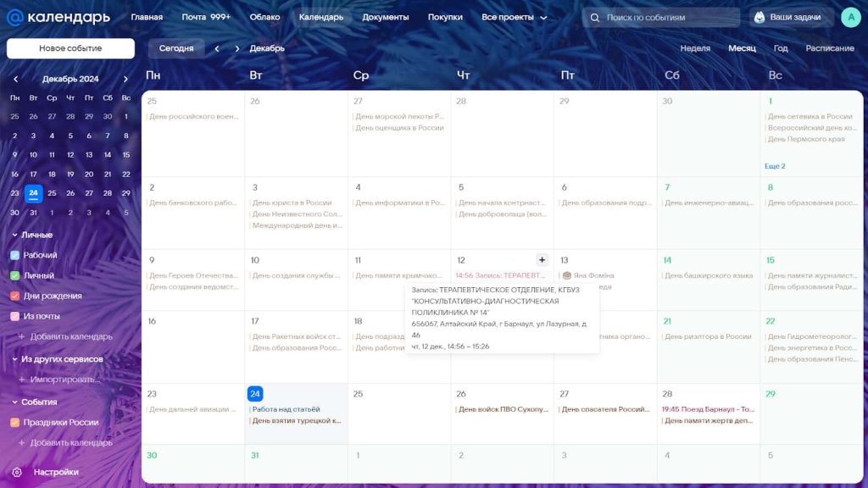Switch to the Неделя view
The width and height of the screenshot is (868, 488).
[695, 48]
